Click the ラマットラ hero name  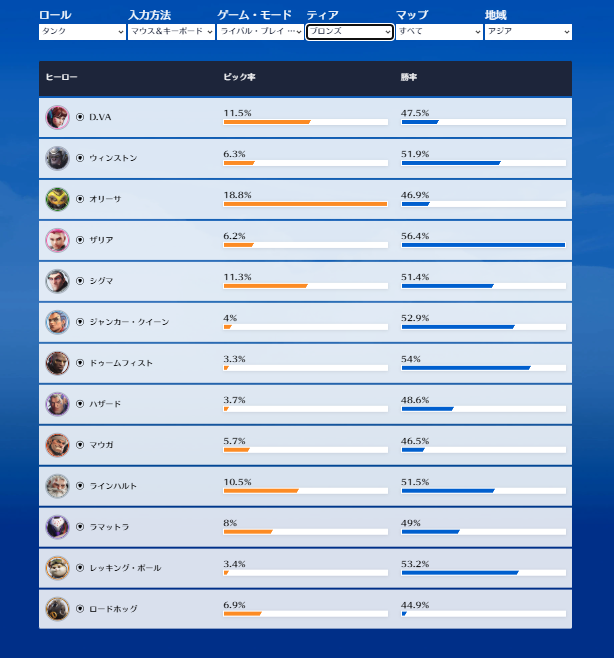tap(111, 527)
